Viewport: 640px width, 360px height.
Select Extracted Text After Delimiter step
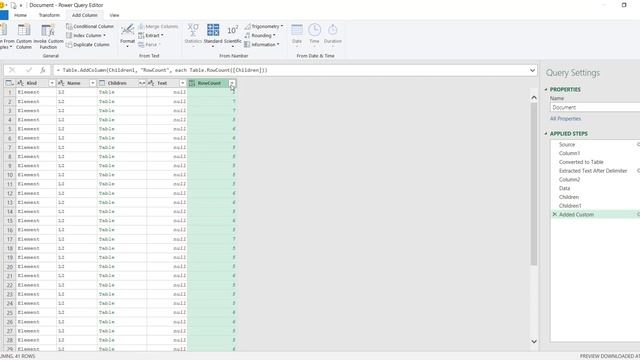click(x=593, y=171)
